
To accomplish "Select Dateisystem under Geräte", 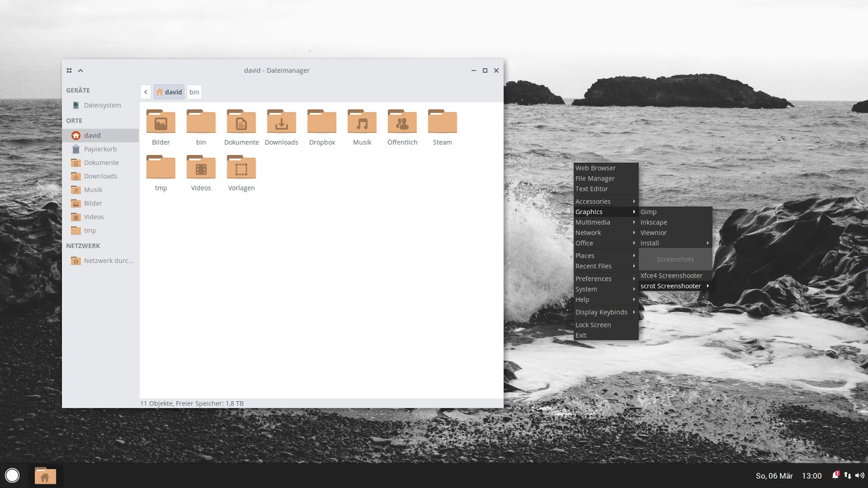I will coord(102,105).
